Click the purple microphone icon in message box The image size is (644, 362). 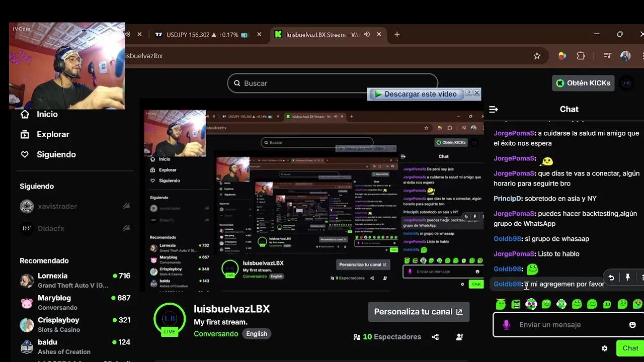tap(506, 325)
